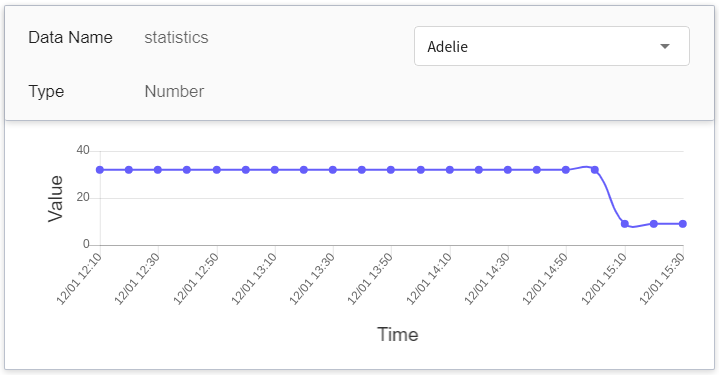Click the dropdown arrow beside Adelie
719x375 pixels.
point(664,46)
